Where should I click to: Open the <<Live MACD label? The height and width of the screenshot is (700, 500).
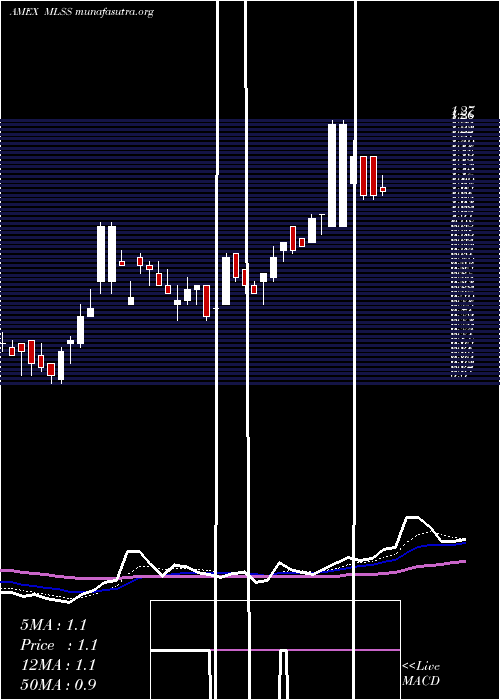pos(421,674)
